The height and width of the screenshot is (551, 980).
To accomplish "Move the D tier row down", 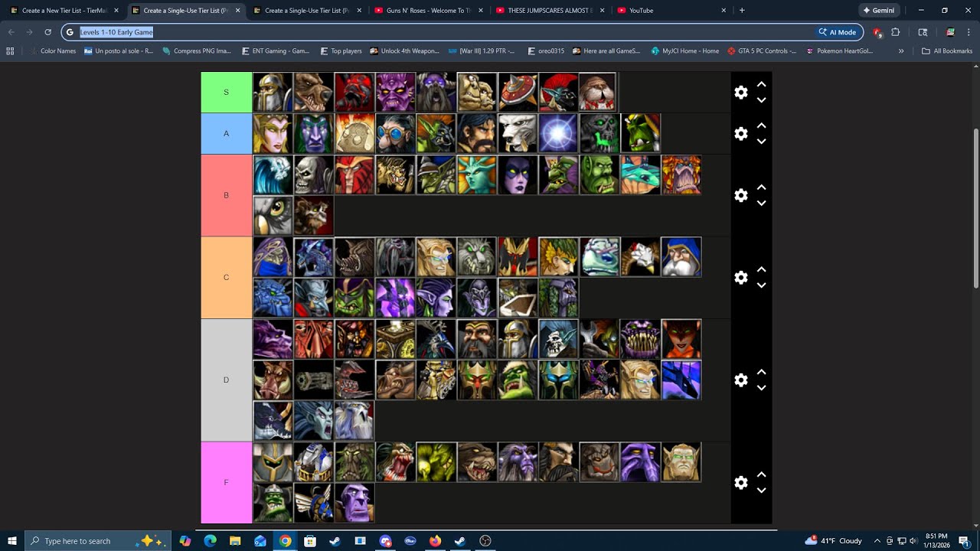I will pyautogui.click(x=762, y=388).
